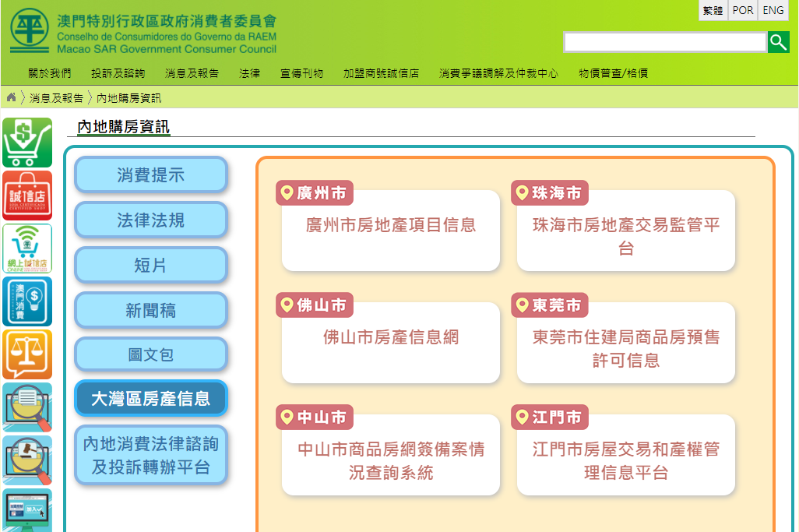Select the 大灣區房產信息 sidebar tab
This screenshot has width=799, height=532.
tap(151, 400)
